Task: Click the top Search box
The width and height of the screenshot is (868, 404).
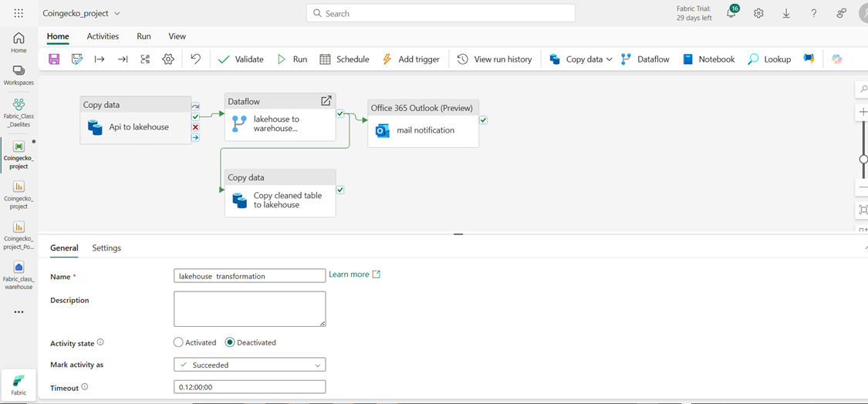Action: pos(441,13)
